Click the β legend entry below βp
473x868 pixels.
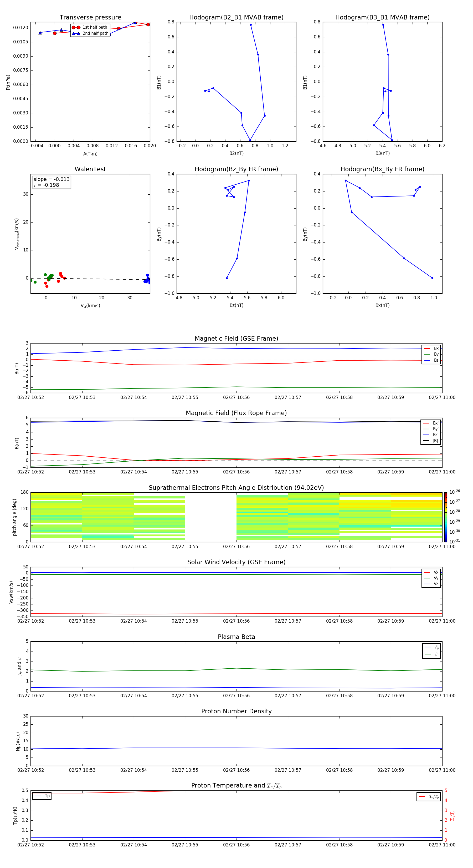(431, 654)
